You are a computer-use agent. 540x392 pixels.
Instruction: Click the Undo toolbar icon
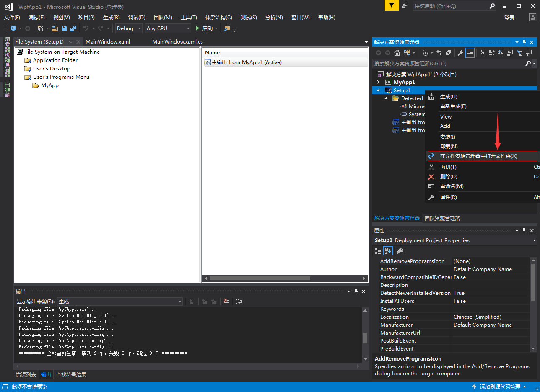pyautogui.click(x=86, y=28)
